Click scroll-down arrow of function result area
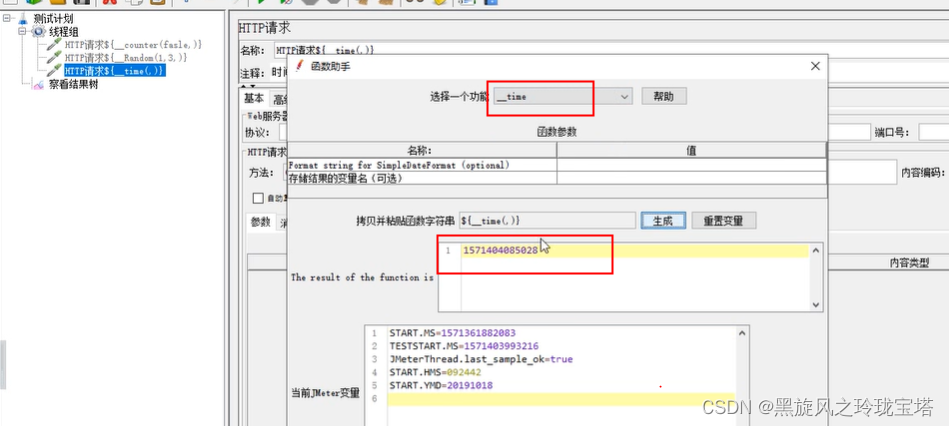 coord(816,305)
